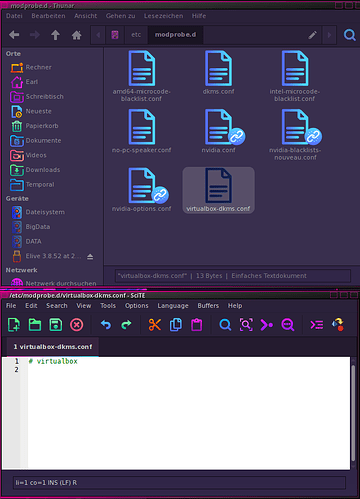
Task: Eject the Elive 3.8.52 volume
Action: (x=90, y=256)
